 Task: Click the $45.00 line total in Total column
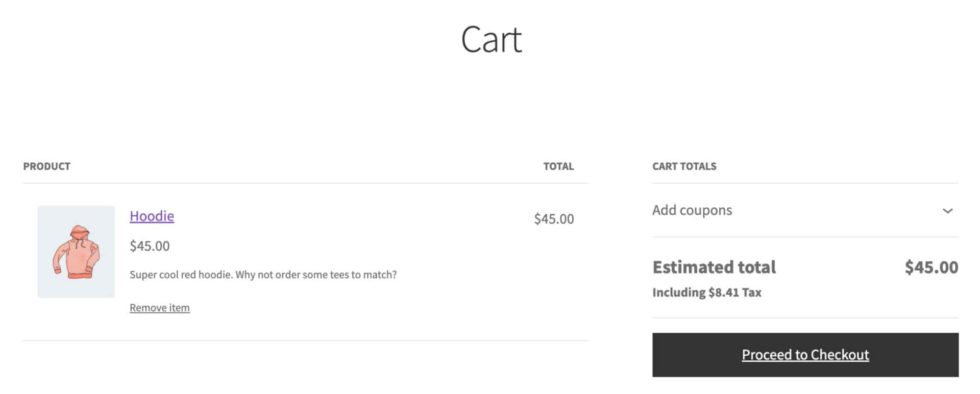pos(553,219)
